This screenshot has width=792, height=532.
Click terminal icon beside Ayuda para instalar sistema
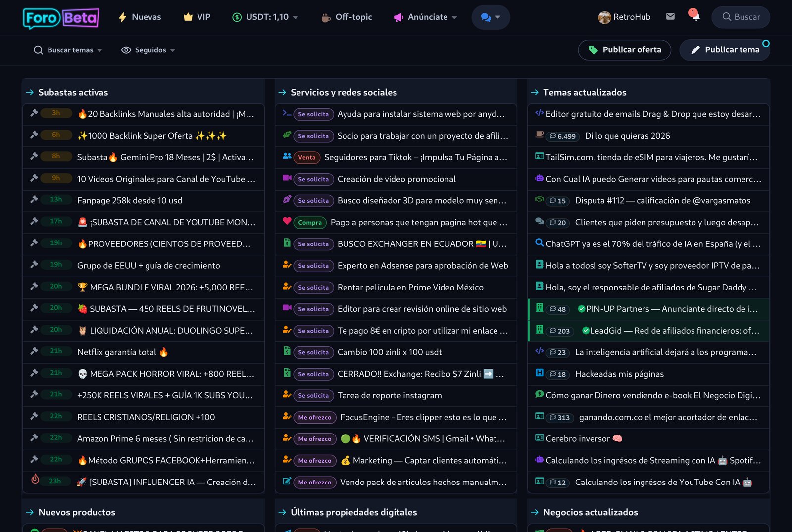tap(287, 113)
